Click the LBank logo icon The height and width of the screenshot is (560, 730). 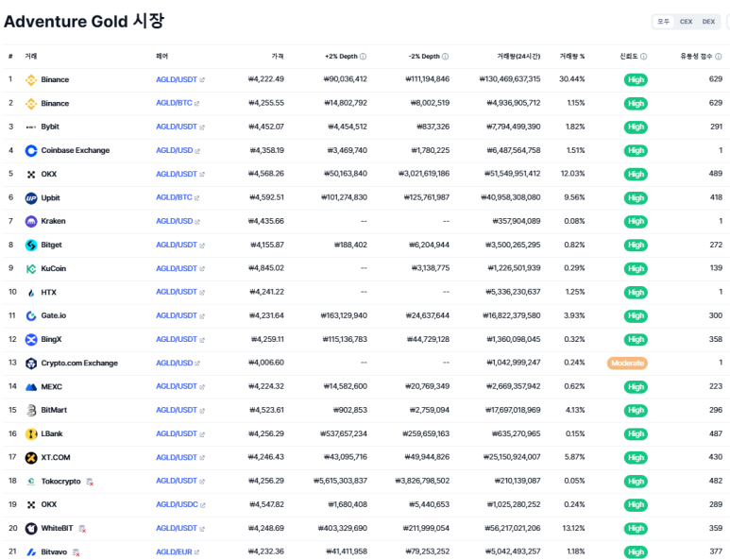[x=31, y=434]
